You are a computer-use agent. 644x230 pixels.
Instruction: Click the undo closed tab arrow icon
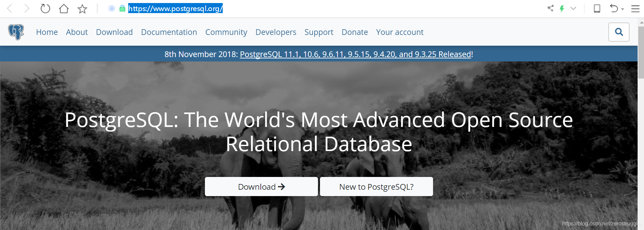click(614, 8)
